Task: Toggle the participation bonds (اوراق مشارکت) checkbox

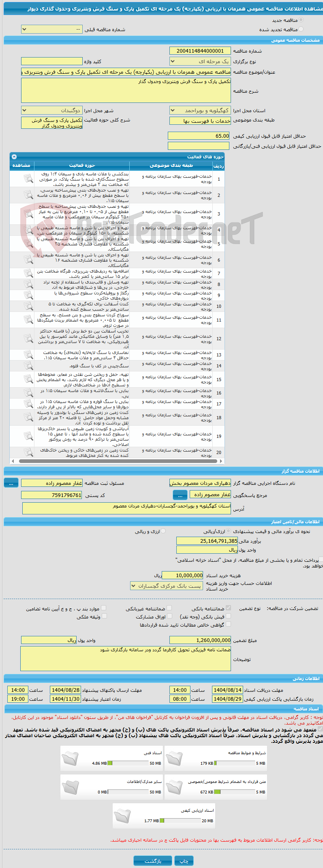Action: 169,616
